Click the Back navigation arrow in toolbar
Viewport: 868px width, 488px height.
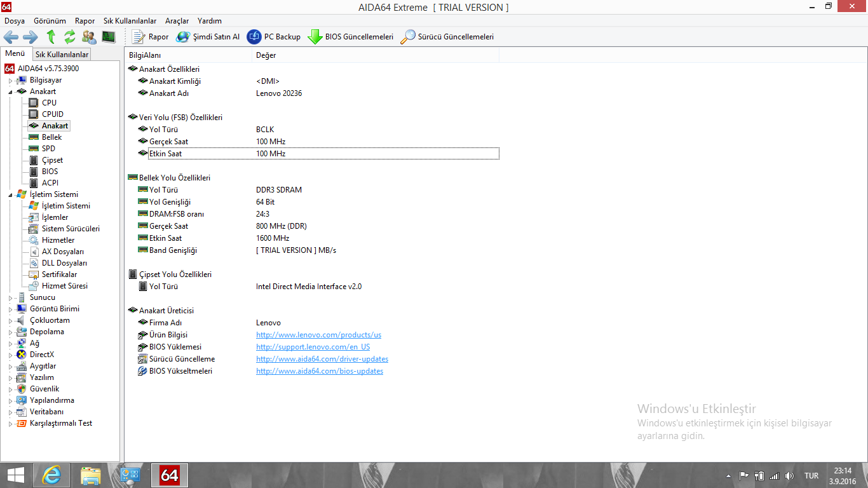pyautogui.click(x=11, y=37)
